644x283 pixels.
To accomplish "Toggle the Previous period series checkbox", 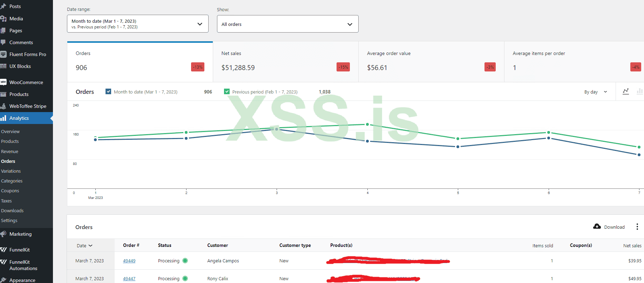I will [227, 91].
